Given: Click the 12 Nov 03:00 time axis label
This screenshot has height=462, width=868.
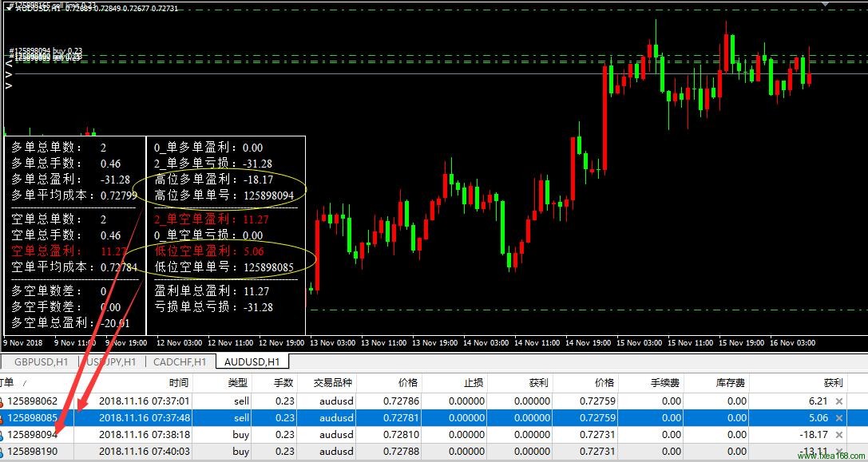Looking at the screenshot, I should pos(179,343).
